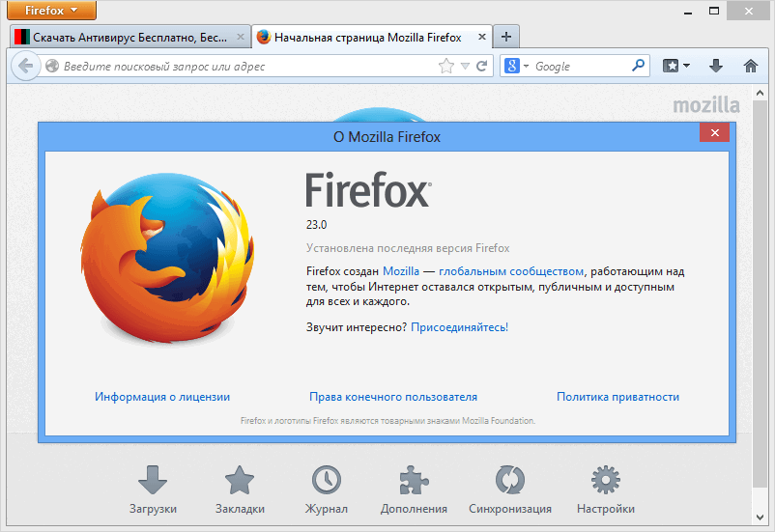Open Информация о лицензии link

point(162,397)
